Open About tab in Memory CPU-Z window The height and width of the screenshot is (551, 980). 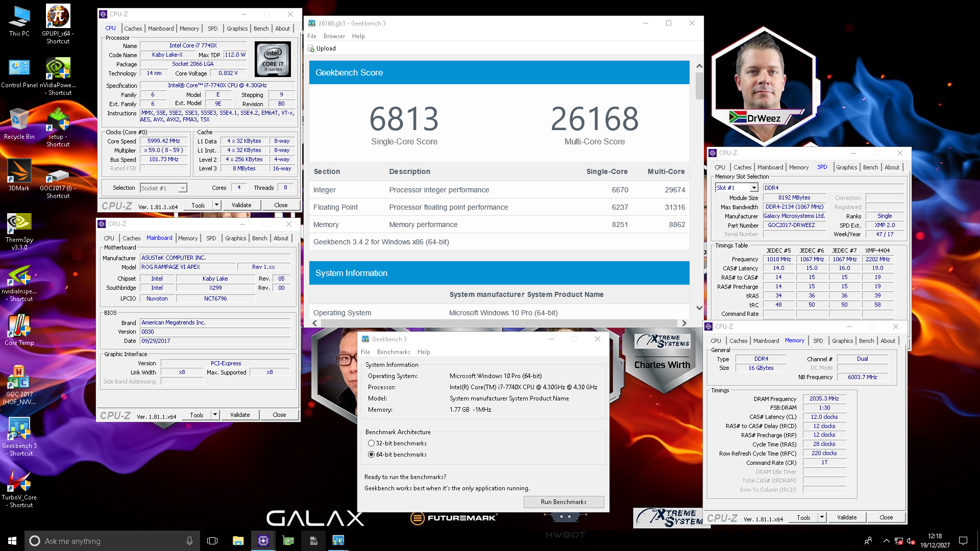(x=888, y=341)
